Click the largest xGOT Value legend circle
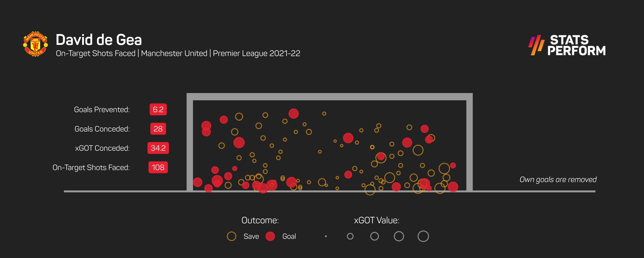This screenshot has width=644, height=258. click(x=423, y=236)
